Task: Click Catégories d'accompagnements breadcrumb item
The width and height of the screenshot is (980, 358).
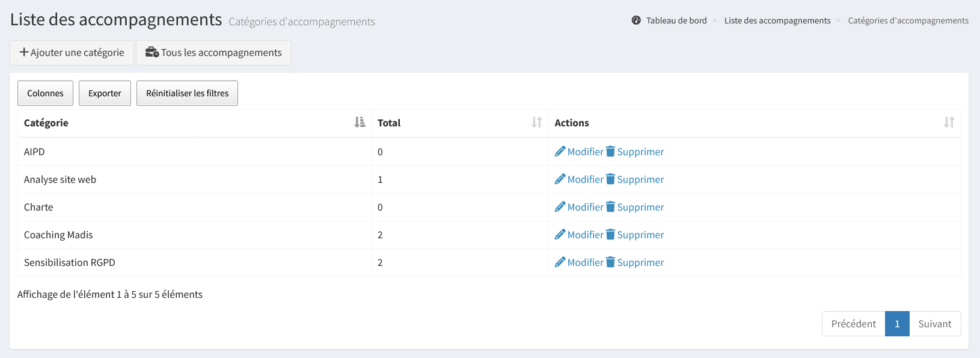Action: click(908, 20)
